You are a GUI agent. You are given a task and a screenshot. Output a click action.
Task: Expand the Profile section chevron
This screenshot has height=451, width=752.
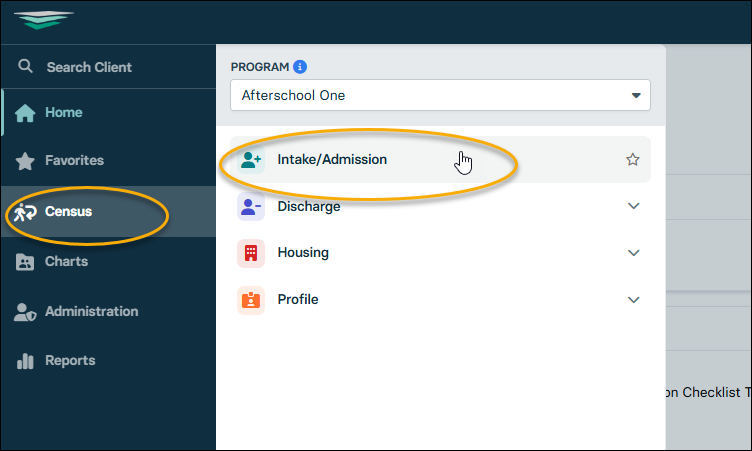click(x=632, y=300)
